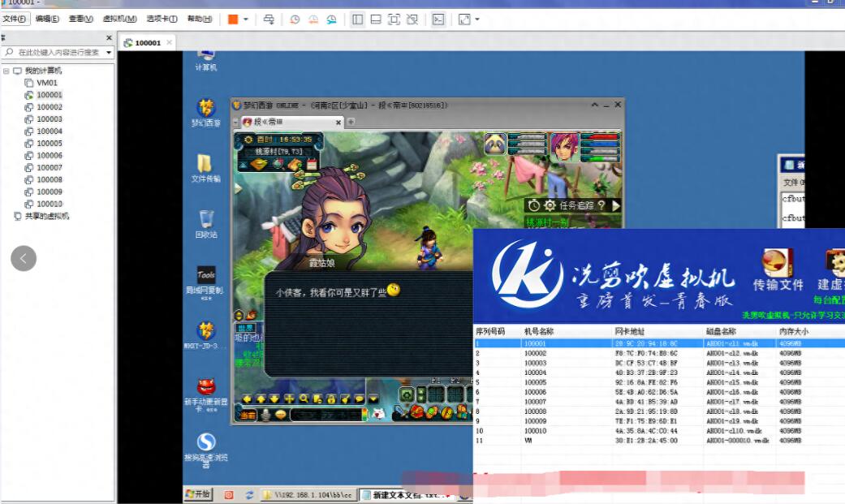The height and width of the screenshot is (504, 845).
Task: Open the 查看(V) menu
Action: tap(81, 19)
